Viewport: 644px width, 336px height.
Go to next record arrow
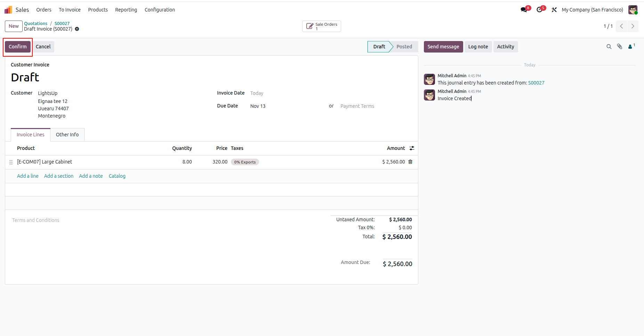coord(633,26)
